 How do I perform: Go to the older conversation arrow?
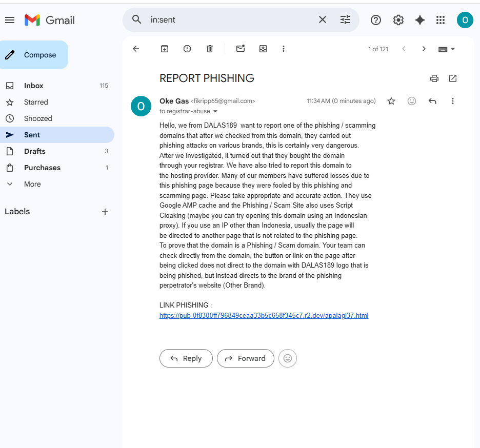point(424,49)
